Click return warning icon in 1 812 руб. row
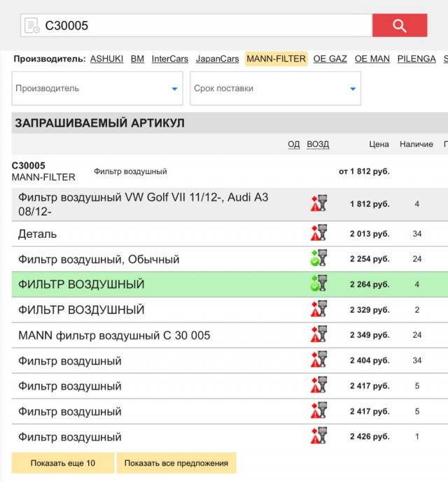This screenshot has height=482, width=448. (318, 203)
